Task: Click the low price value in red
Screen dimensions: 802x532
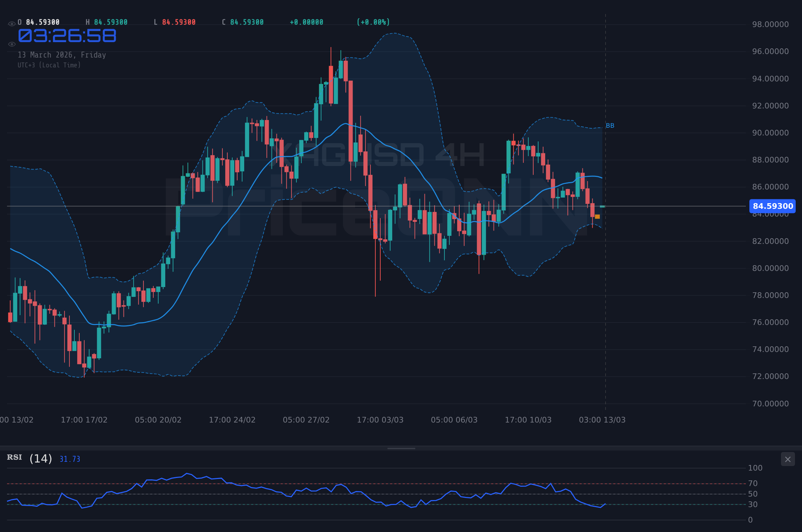Action: click(x=179, y=22)
